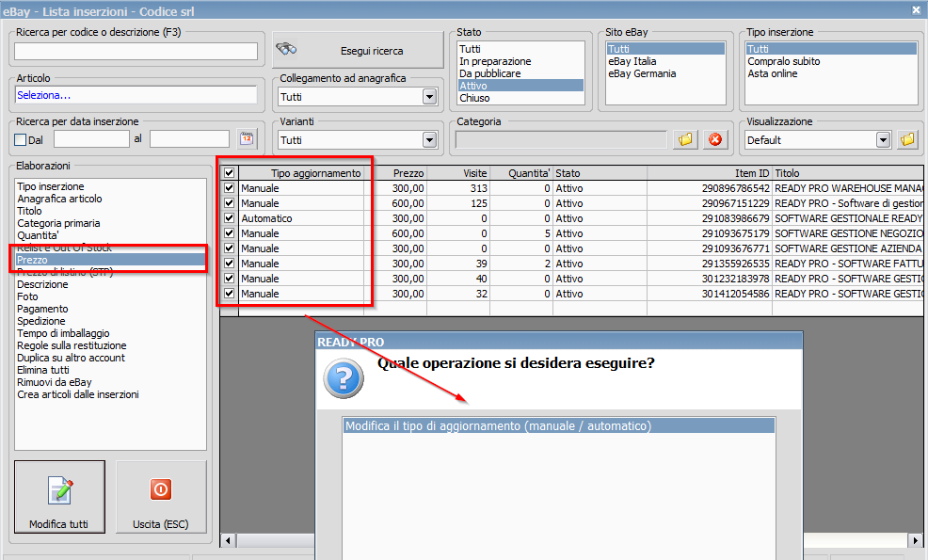Open the Visualizzazione folder icon
928x560 pixels.
coord(907,139)
